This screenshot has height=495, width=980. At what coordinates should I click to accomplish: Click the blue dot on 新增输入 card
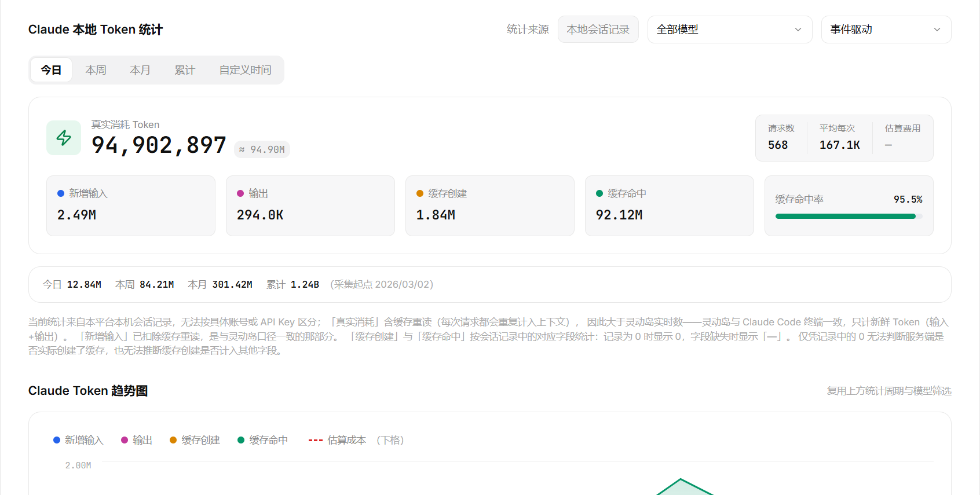(61, 193)
